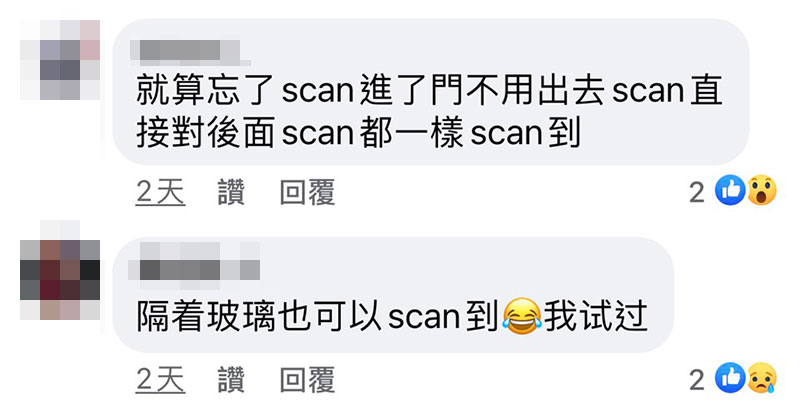Click the first comment bubble text about scan

[x=429, y=112]
